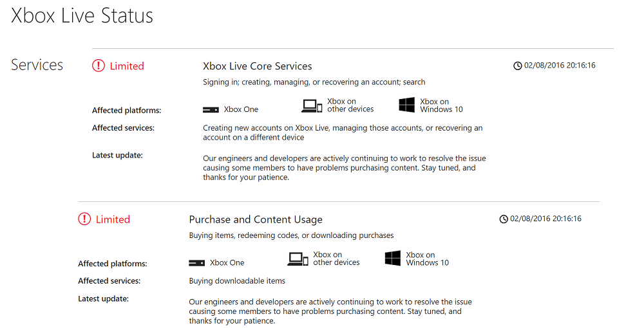
Task: Click the Buying downloadable items affected service text
Action: tap(237, 281)
